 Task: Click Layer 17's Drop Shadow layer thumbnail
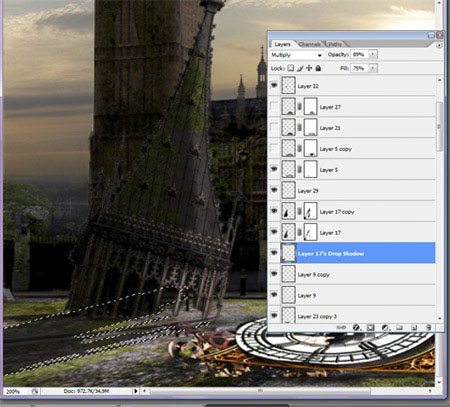[x=288, y=253]
